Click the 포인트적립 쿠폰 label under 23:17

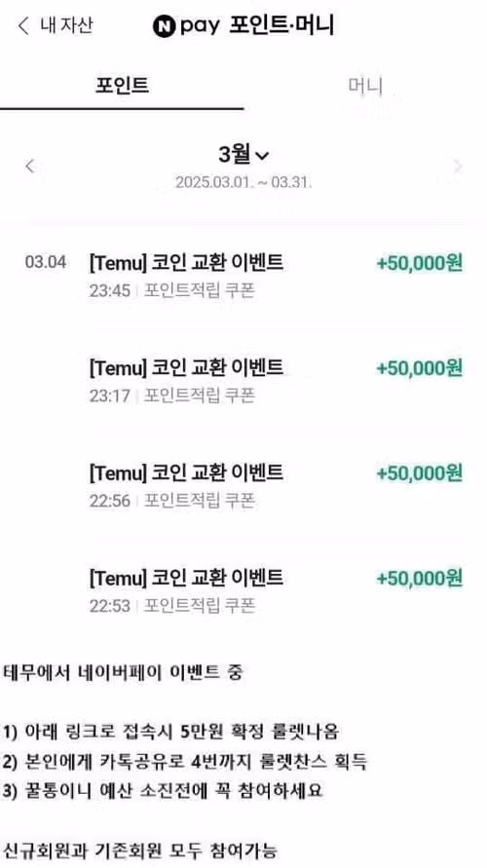coord(200,396)
